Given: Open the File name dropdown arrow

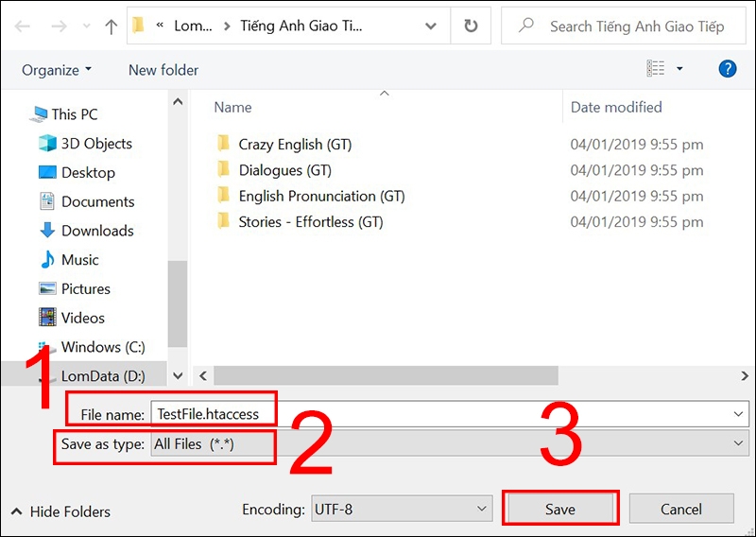Looking at the screenshot, I should 738,414.
